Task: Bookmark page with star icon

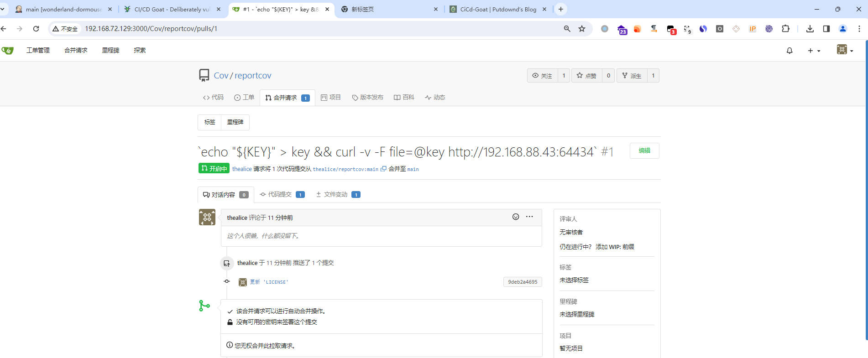Action: [x=582, y=29]
